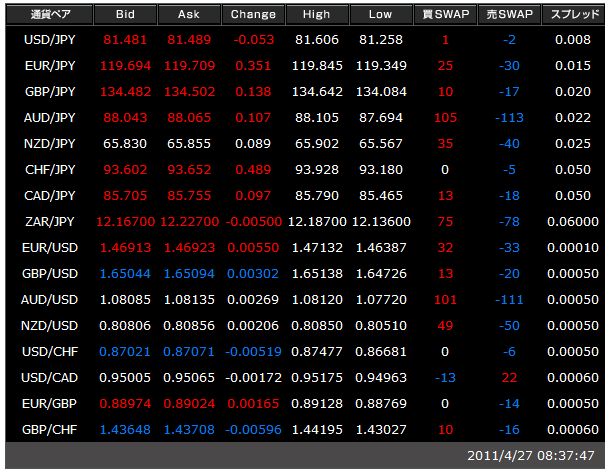Click AUD/USD ask 1.08135
The height and width of the screenshot is (474, 610).
(189, 300)
